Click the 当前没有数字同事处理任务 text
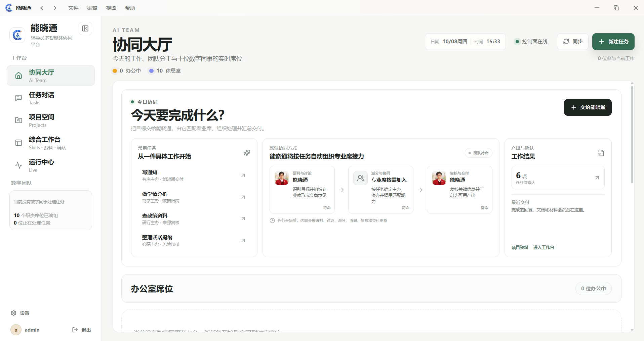The image size is (644, 341). point(39,202)
